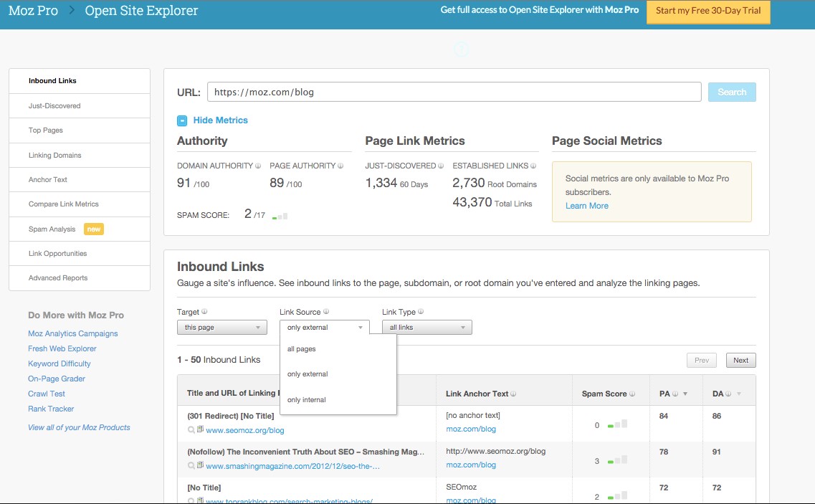Click the info icon by DA column

click(x=728, y=394)
